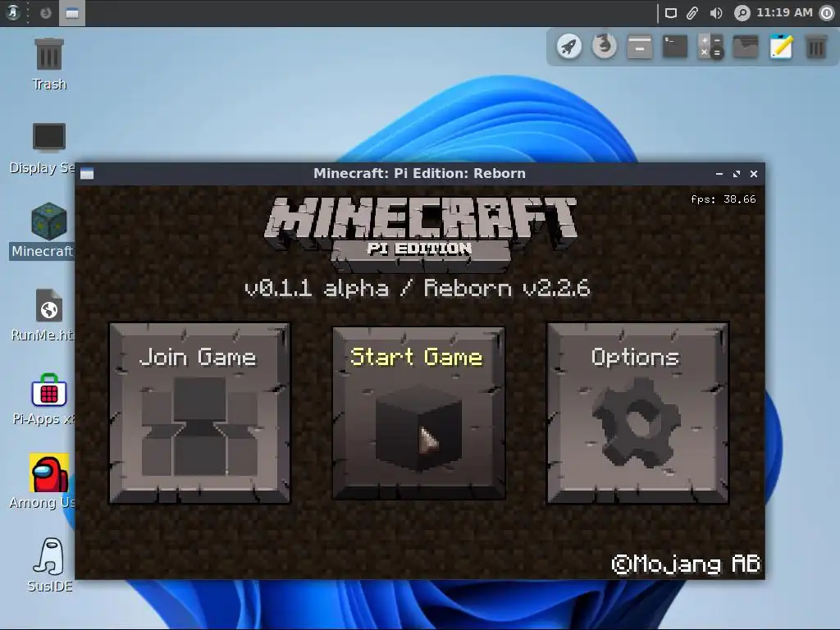840x630 pixels.
Task: Open the Trash desktop icon
Action: pos(49,64)
